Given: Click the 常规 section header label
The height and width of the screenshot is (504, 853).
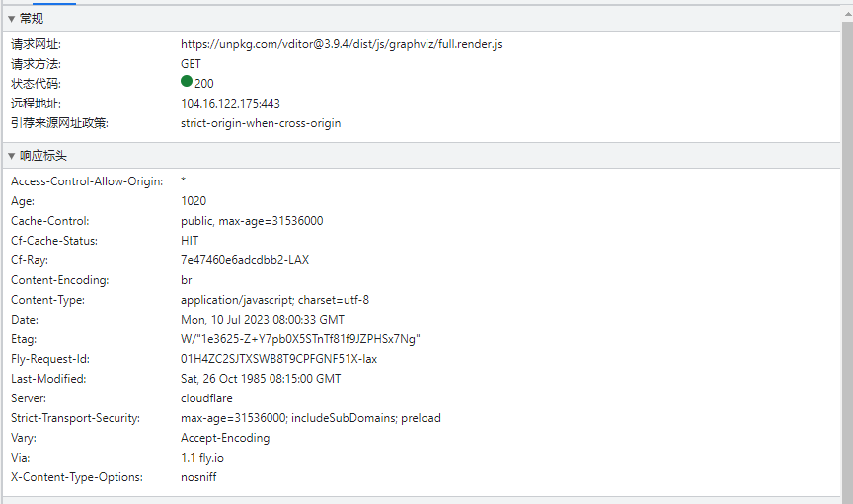Looking at the screenshot, I should coord(32,19).
